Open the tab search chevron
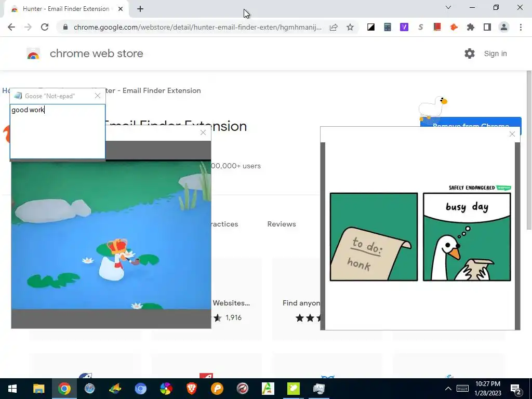 pyautogui.click(x=448, y=7)
